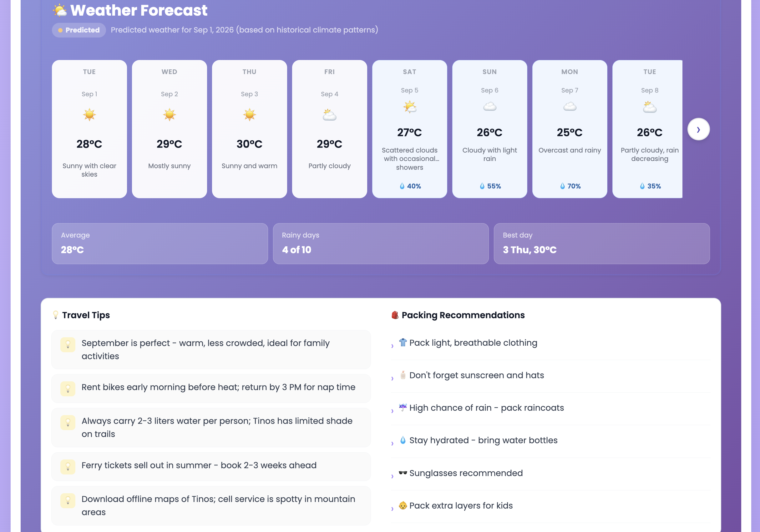Expand the Stay hydrated item chevron
760x532 pixels.
pos(392,443)
